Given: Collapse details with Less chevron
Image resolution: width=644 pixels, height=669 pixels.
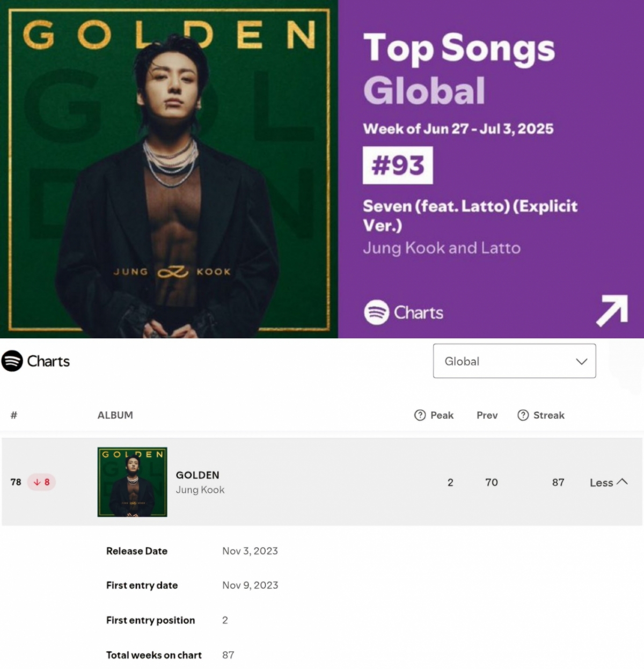Looking at the screenshot, I should [x=609, y=482].
